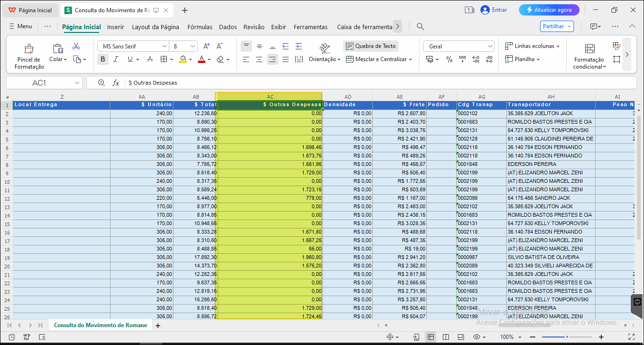Apply percent style format

coord(449,59)
